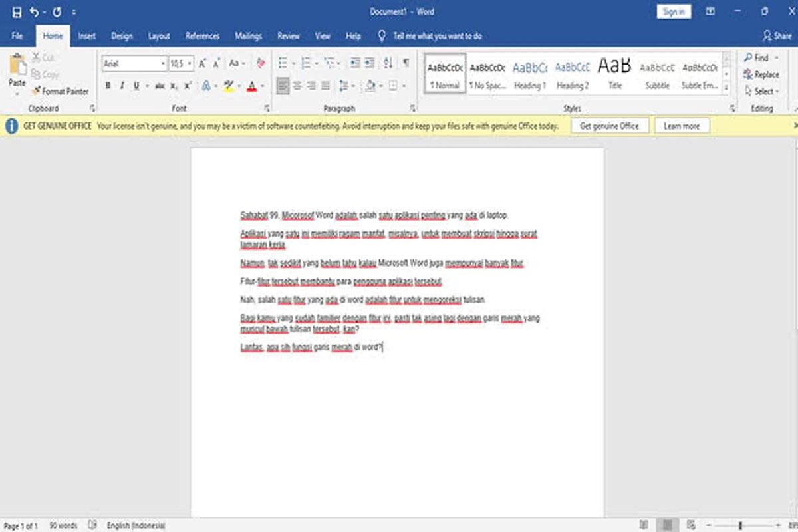Click the Get genuine Office button
This screenshot has height=532, width=798.
609,125
